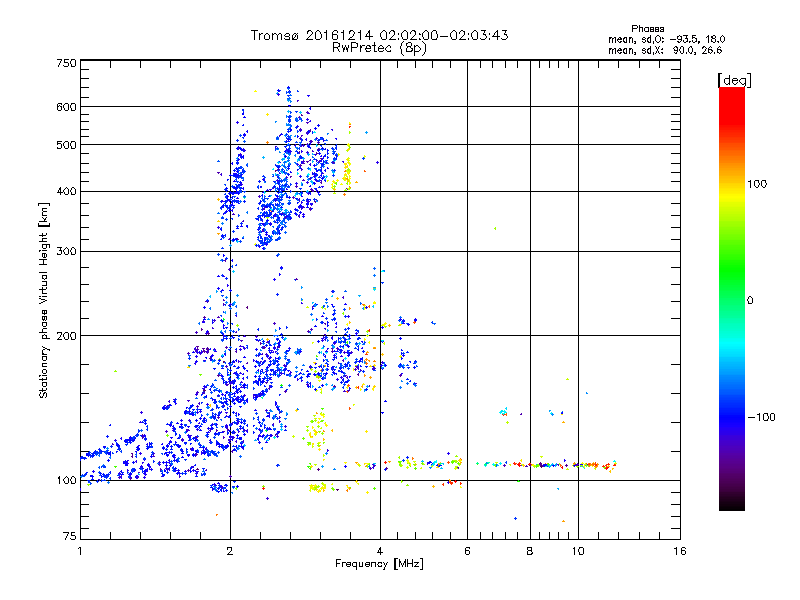
Task: Click the 'Frequency [MHz]' axis label
Action: tap(379, 564)
